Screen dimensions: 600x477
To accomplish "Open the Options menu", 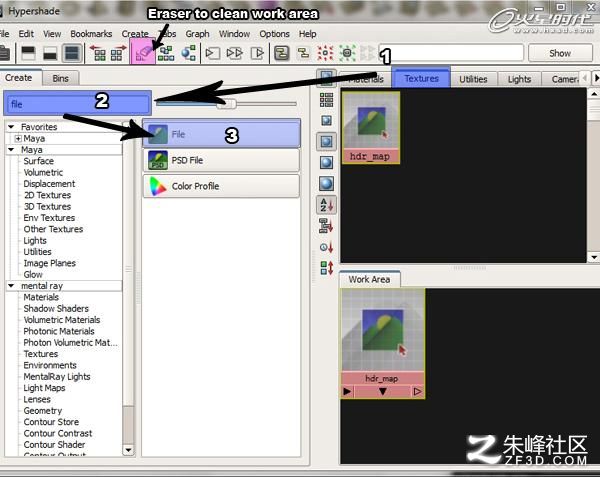I will pos(274,34).
